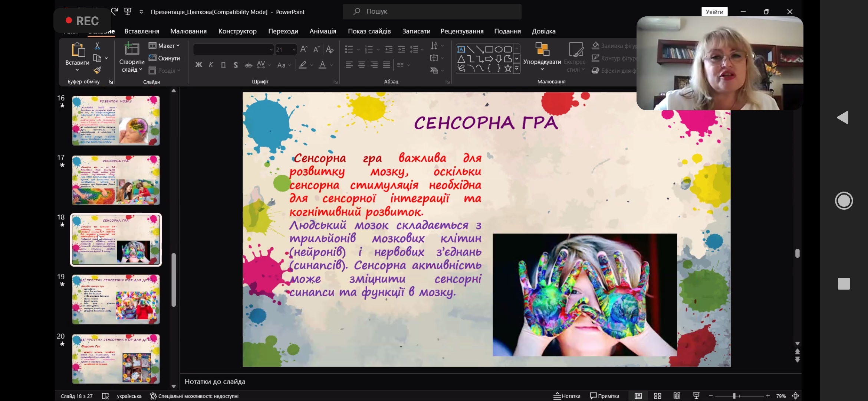Click the українська language indicator
This screenshot has height=401, width=868.
coord(129,396)
